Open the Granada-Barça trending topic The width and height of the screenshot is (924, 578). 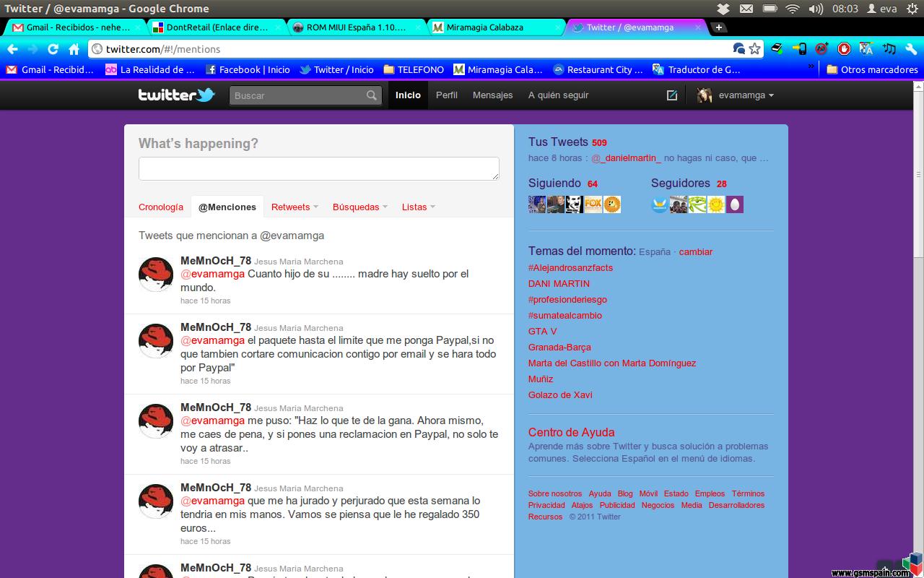pyautogui.click(x=559, y=348)
